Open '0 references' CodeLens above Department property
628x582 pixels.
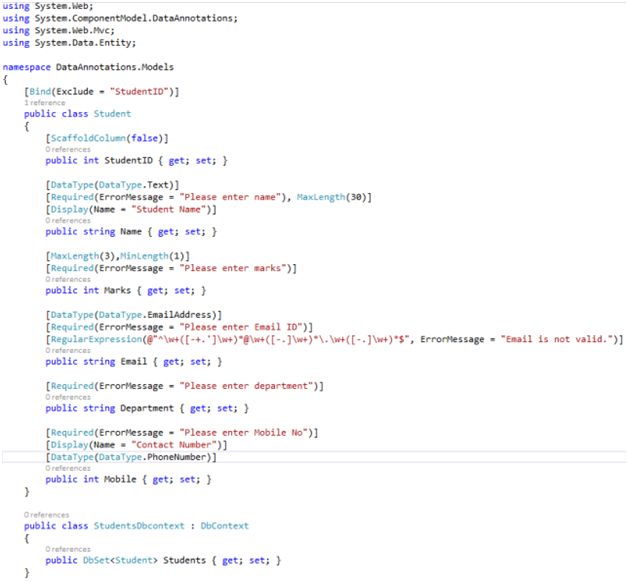click(68, 397)
